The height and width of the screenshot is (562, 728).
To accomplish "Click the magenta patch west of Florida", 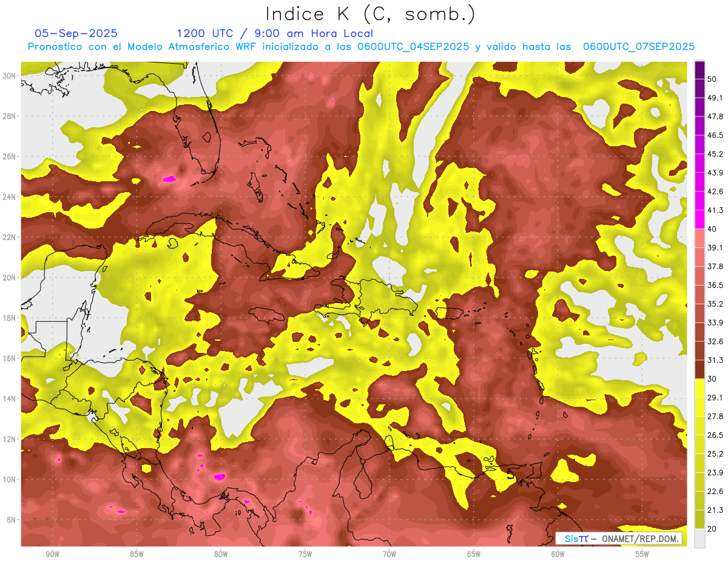I will pos(170,178).
